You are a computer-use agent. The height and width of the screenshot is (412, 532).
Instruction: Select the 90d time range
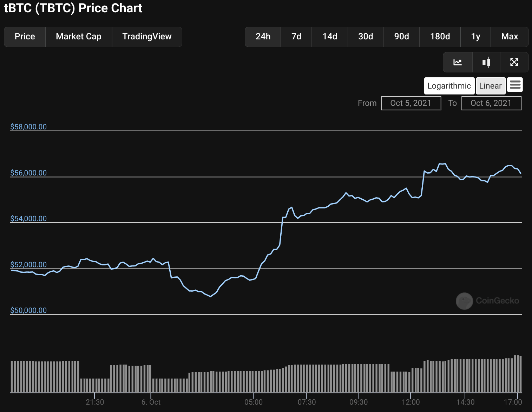point(401,37)
